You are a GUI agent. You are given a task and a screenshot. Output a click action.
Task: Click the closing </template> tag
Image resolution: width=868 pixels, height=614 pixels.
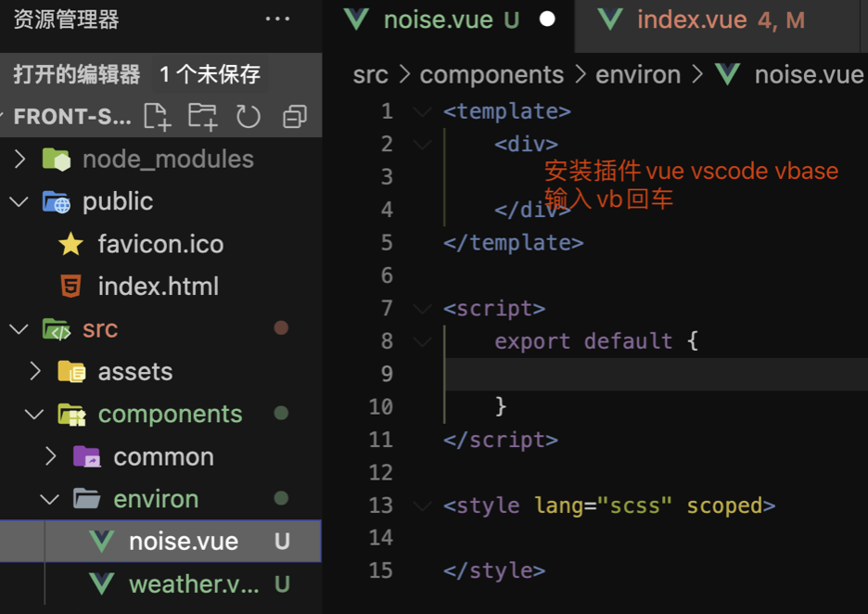click(513, 242)
